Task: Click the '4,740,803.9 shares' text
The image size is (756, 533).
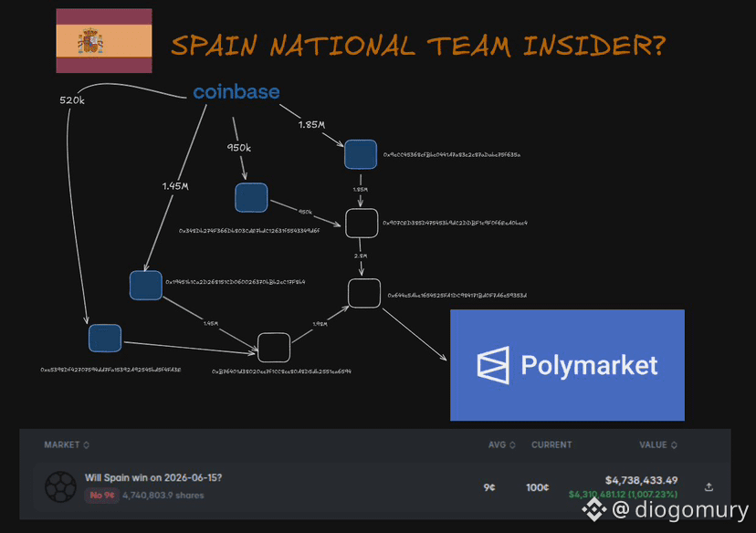Action: pos(163,496)
